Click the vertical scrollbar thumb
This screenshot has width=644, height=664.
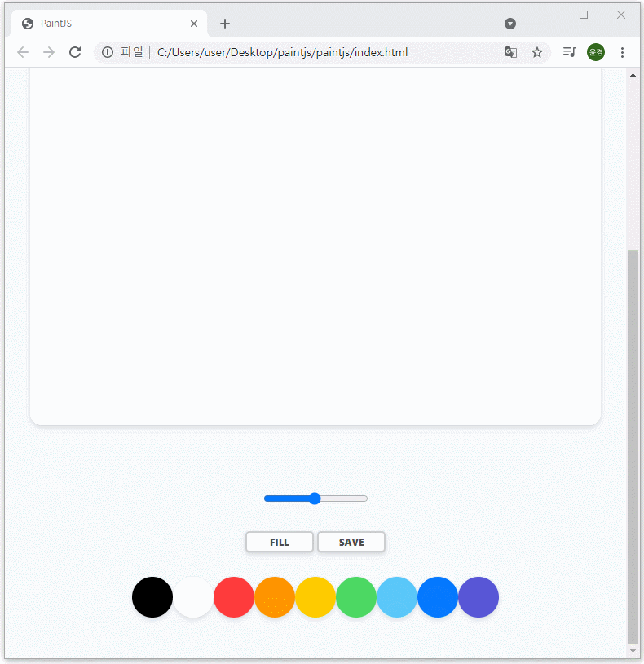[633, 446]
